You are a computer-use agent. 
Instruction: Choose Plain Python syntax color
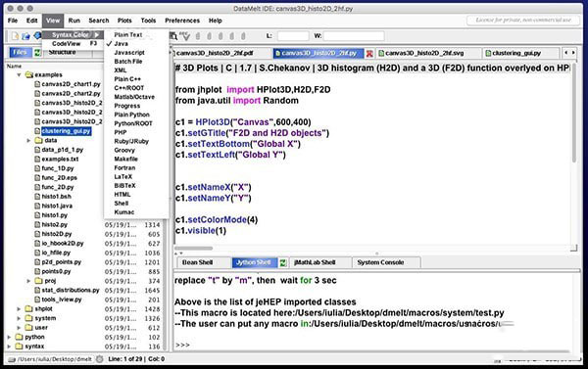click(136, 115)
